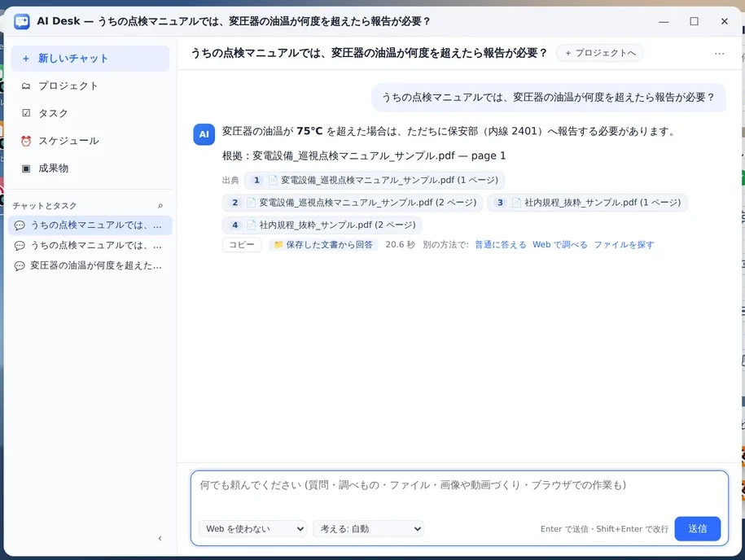Open the タスク sidebar section
This screenshot has width=745, height=560.
[x=90, y=113]
